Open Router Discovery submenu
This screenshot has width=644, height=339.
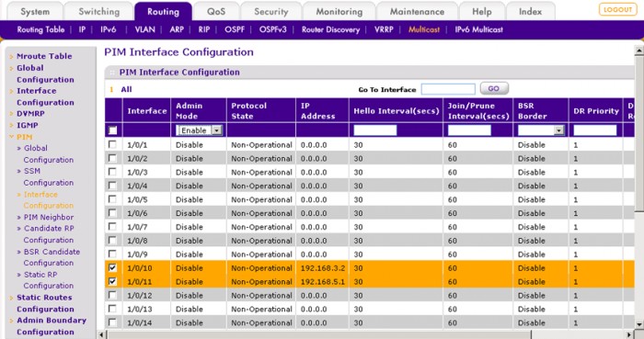click(x=330, y=29)
